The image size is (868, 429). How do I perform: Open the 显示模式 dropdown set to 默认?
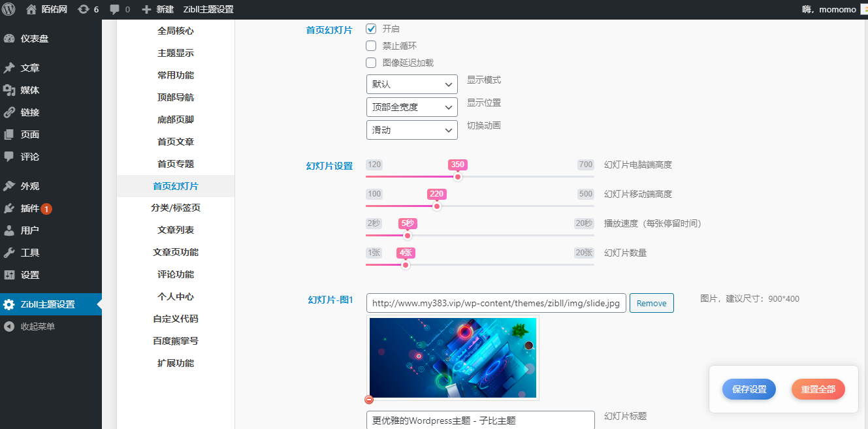411,84
